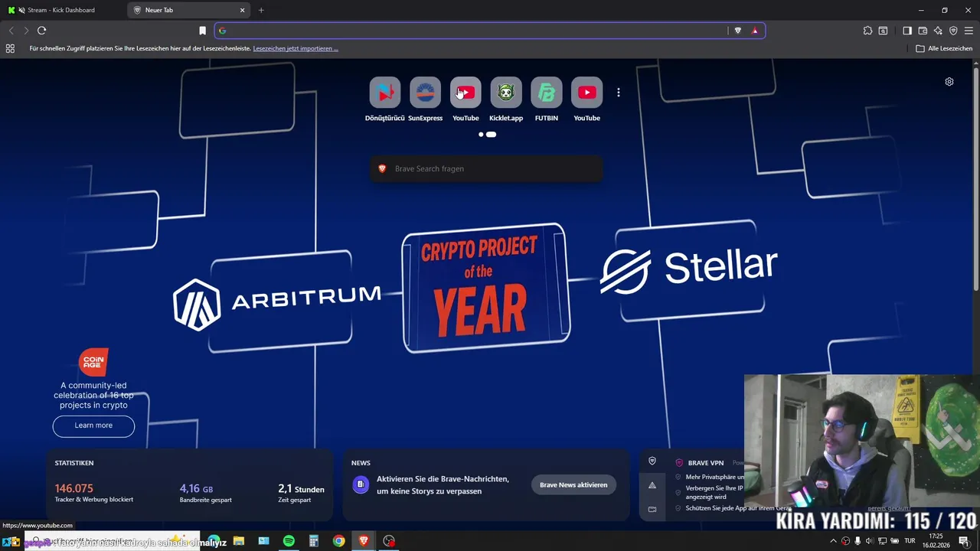Screen dimensions: 980x551
Task: Focus the Brave Search fragen box
Action: coord(486,168)
